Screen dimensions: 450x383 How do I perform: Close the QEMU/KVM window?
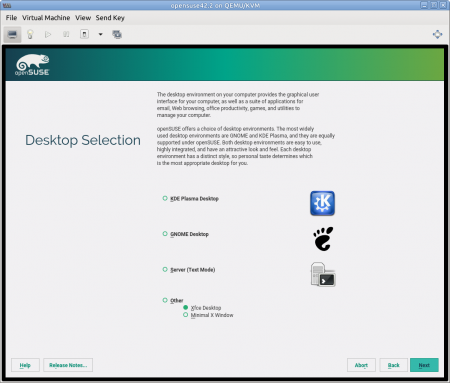point(443,5)
